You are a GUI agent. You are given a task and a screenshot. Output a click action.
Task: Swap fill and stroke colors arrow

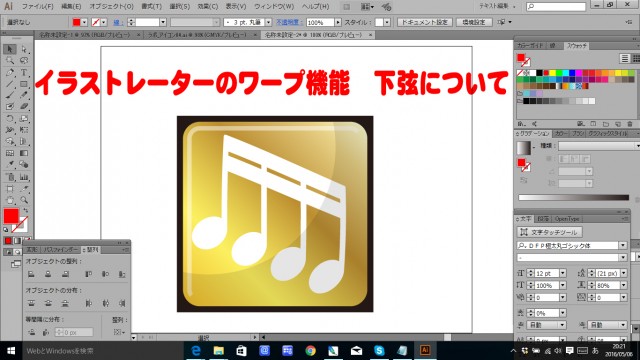pyautogui.click(x=26, y=211)
